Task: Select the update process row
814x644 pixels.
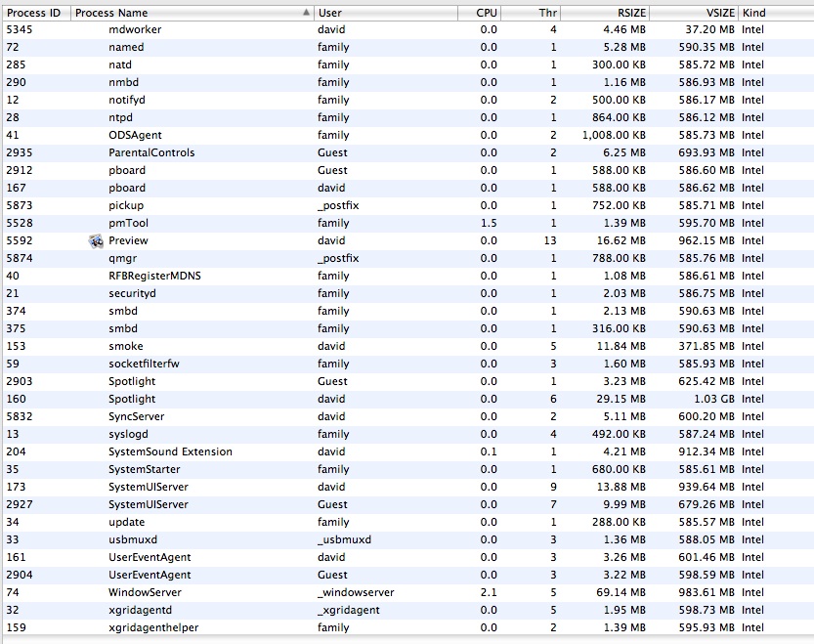Action: coord(407,522)
